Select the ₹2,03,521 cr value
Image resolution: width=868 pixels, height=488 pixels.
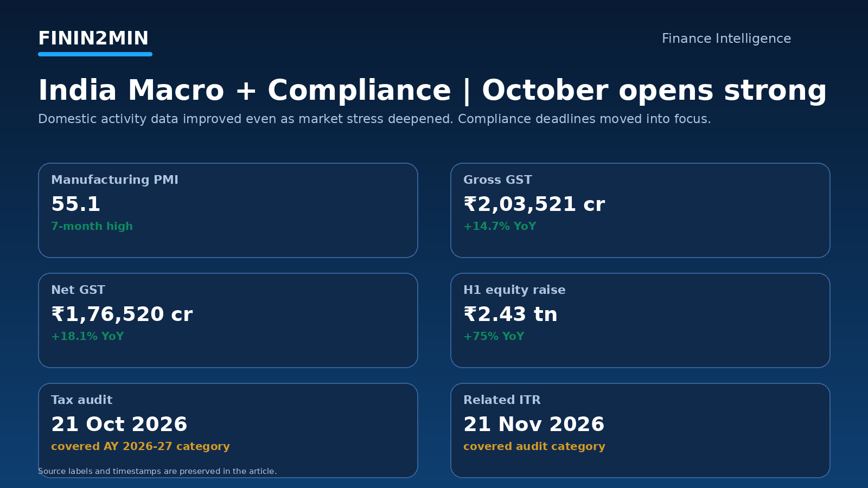(534, 204)
